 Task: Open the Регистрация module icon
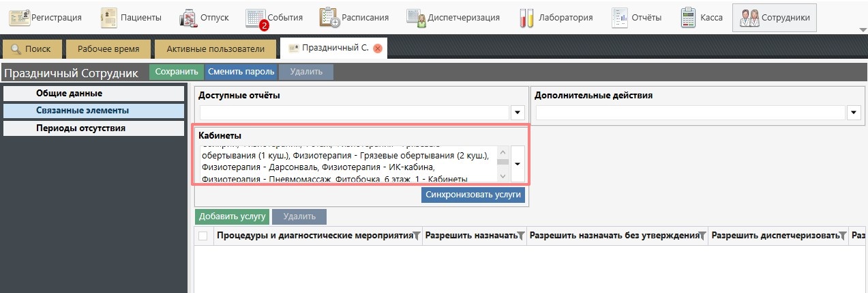pos(20,17)
